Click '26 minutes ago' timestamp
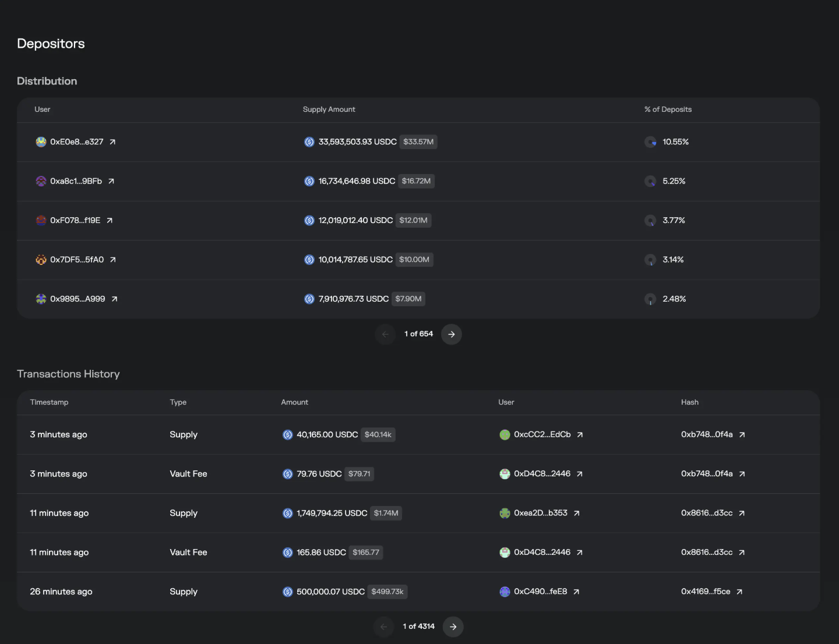 [61, 592]
